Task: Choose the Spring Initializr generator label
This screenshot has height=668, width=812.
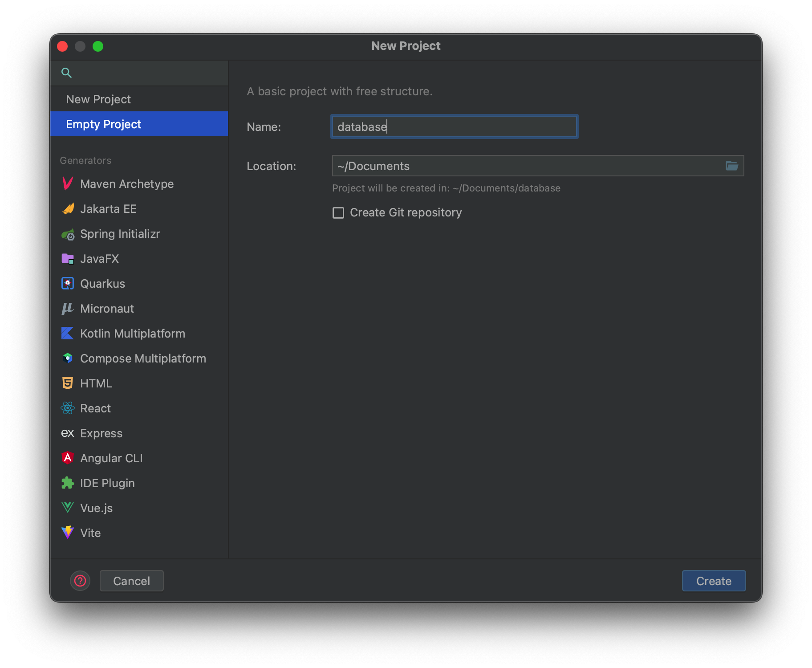Action: 120,234
